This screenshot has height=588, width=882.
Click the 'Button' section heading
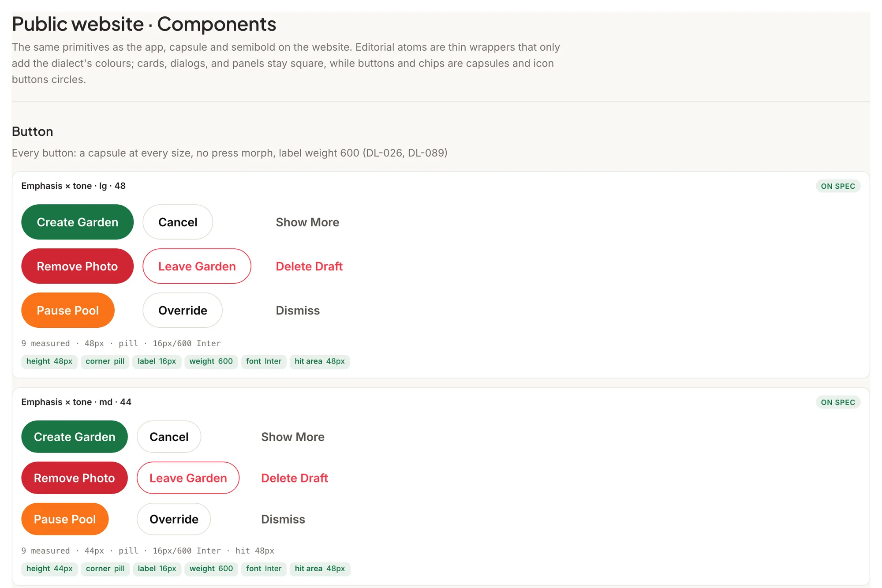(x=33, y=131)
